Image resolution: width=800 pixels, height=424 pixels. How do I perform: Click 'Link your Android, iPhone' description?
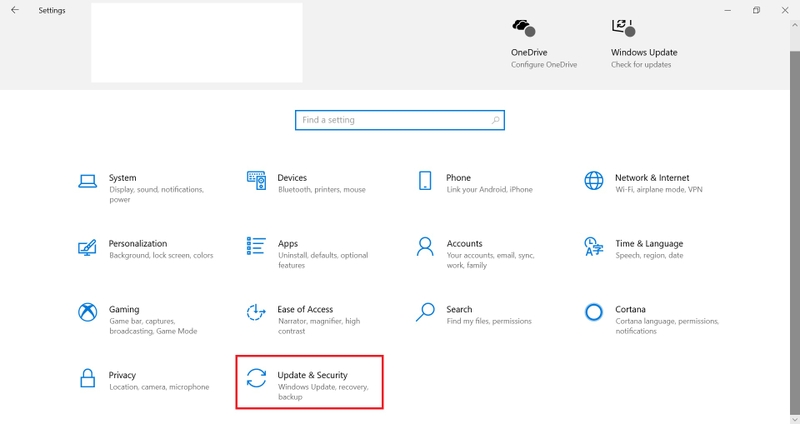click(489, 189)
